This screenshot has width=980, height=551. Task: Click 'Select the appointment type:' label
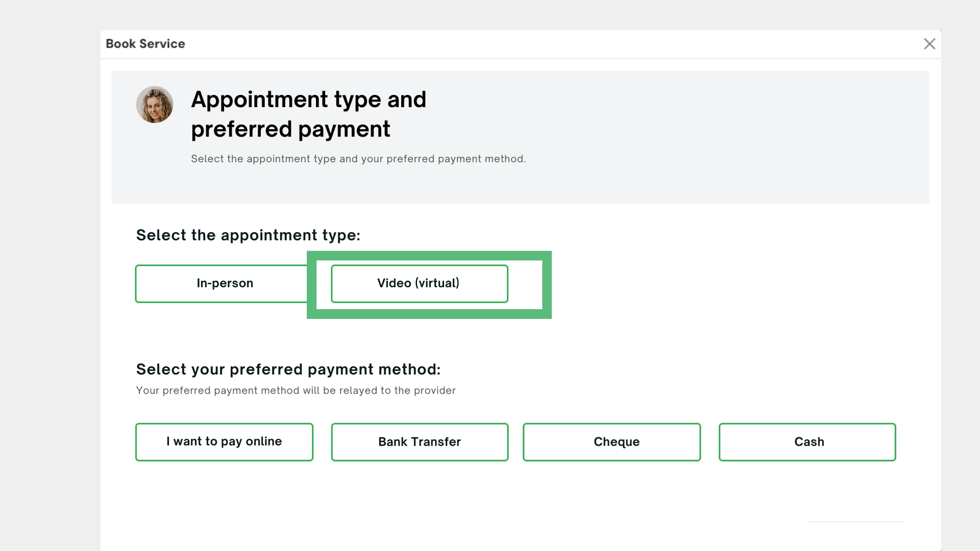click(248, 236)
